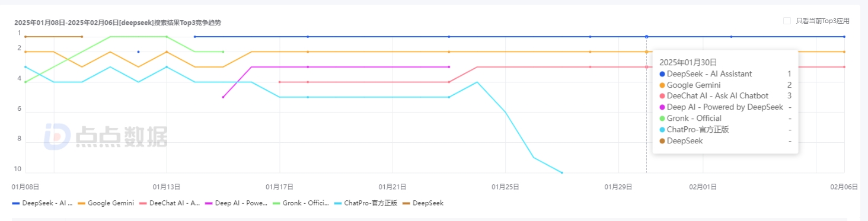The image size is (868, 221).
Task: Hide the brown DeepSeek legend series
Action: [423, 203]
